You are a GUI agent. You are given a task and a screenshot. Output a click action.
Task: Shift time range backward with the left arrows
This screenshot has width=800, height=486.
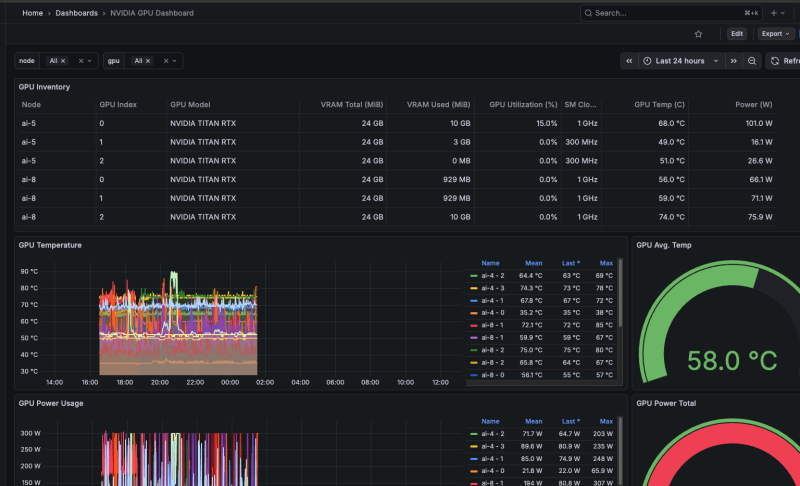[629, 61]
